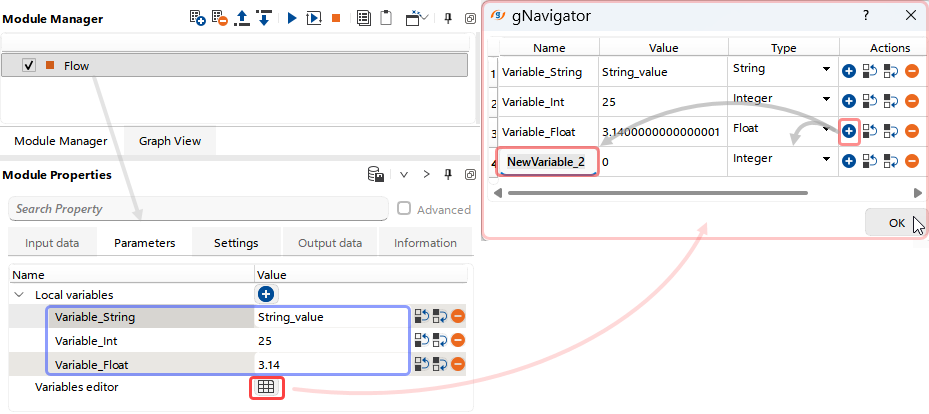Toggle the Flow module checkbox
The image size is (929, 414).
pos(29,65)
